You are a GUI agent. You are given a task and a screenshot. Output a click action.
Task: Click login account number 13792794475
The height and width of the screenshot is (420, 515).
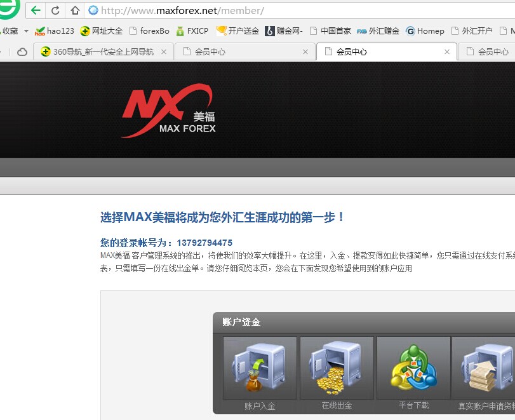click(204, 243)
